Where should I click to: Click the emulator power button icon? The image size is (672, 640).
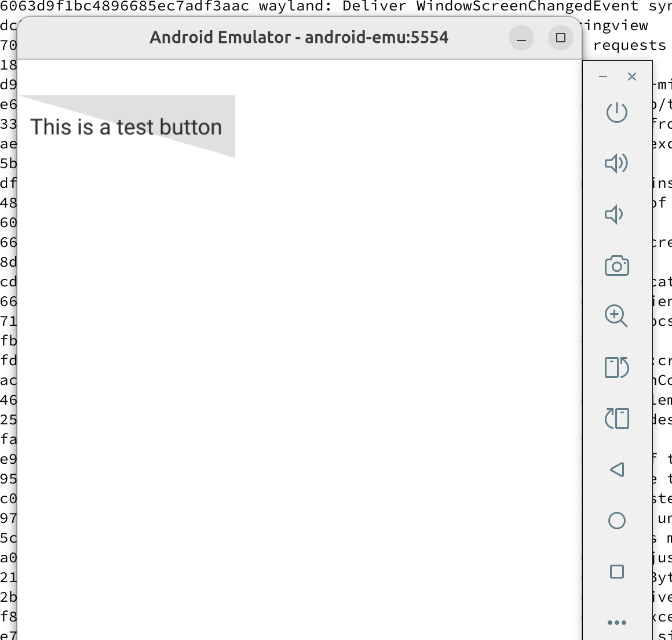coord(617,112)
